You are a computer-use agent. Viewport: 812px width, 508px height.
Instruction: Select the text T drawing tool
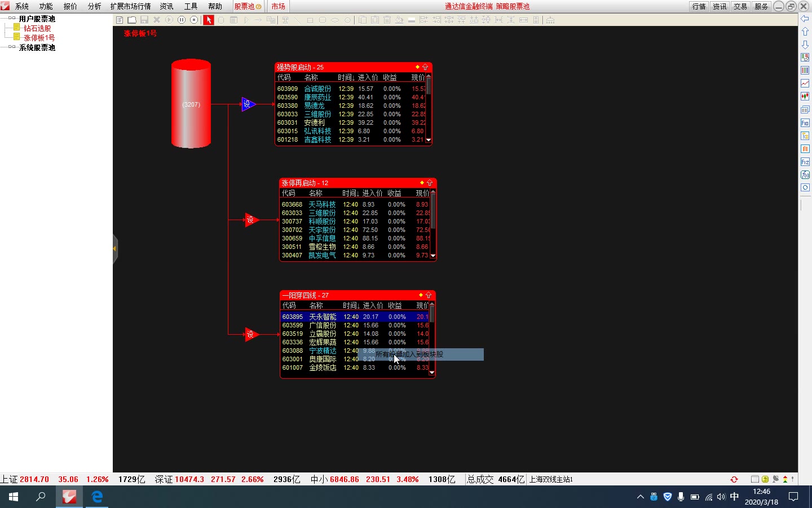285,20
